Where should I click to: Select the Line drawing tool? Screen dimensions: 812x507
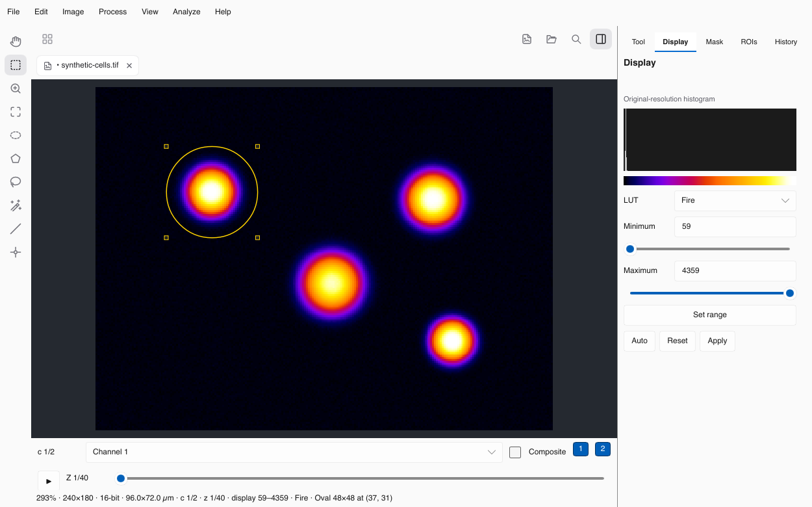16,229
